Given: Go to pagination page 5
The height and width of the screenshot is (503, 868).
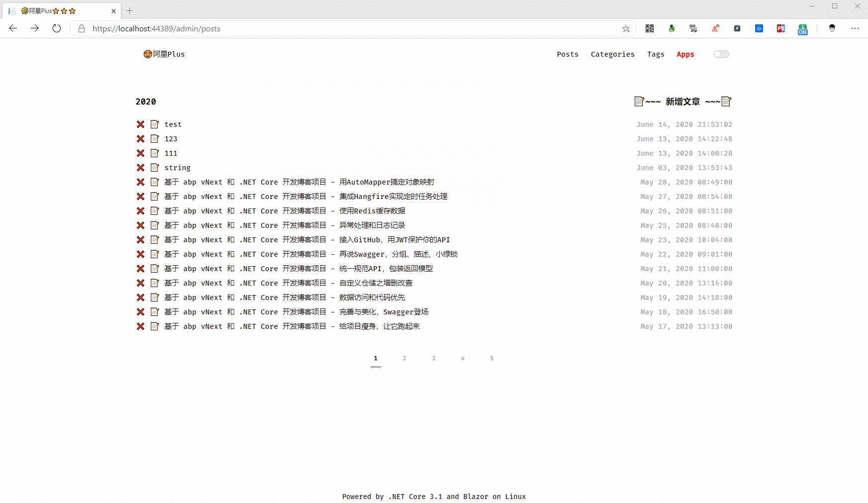Looking at the screenshot, I should [491, 358].
